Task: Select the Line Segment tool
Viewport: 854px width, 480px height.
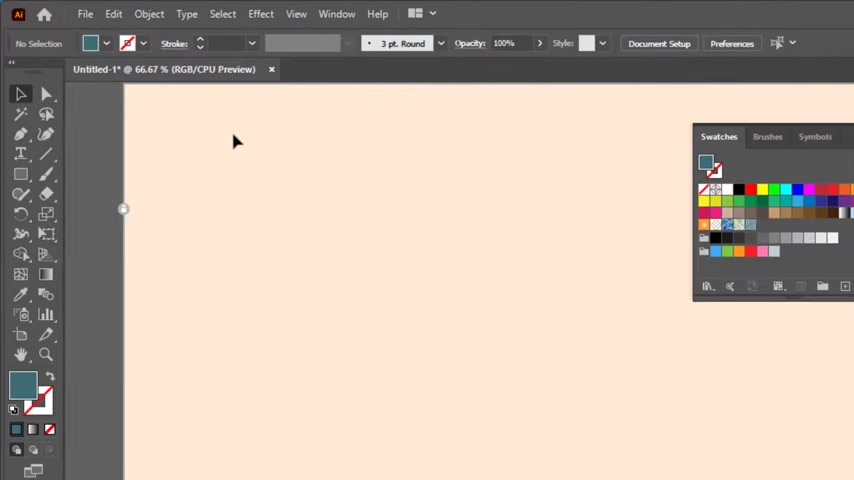Action: [x=46, y=154]
